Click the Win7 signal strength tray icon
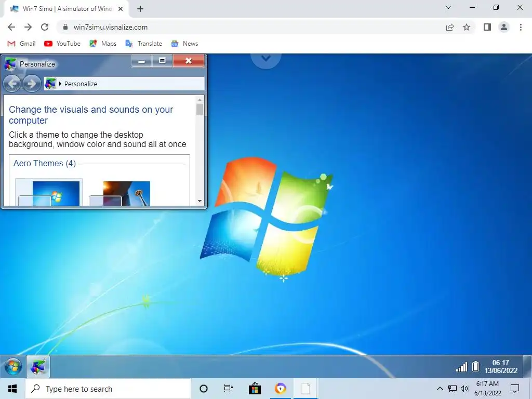The image size is (532, 399). click(461, 367)
